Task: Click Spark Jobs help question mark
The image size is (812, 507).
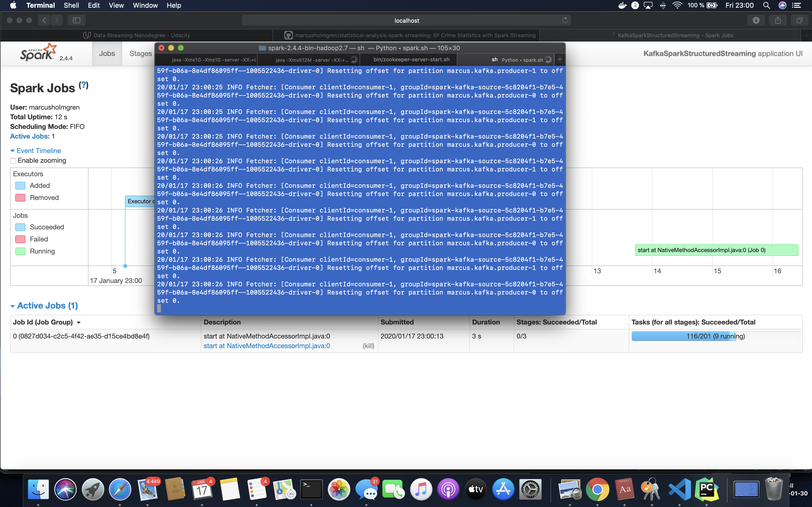Action: [x=84, y=85]
